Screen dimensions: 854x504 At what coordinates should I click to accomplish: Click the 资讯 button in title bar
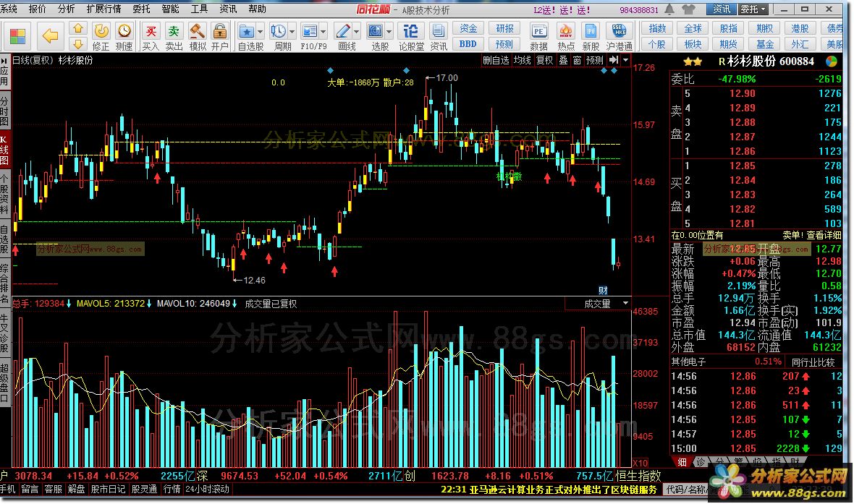(721, 9)
